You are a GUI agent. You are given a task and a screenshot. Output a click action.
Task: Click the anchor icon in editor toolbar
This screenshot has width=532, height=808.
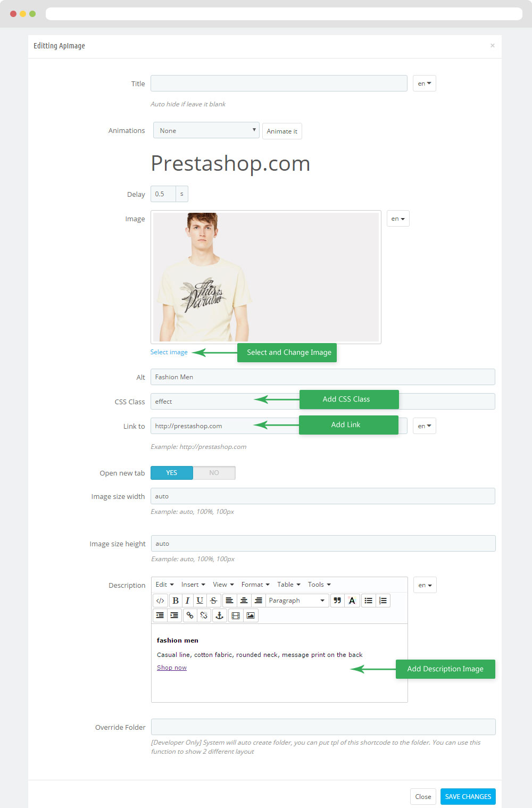pyautogui.click(x=219, y=615)
